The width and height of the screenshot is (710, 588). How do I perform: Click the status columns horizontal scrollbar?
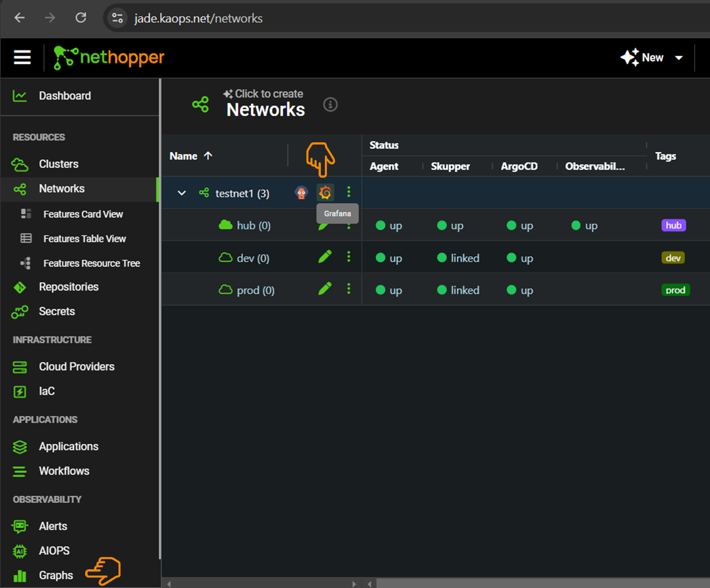543,584
